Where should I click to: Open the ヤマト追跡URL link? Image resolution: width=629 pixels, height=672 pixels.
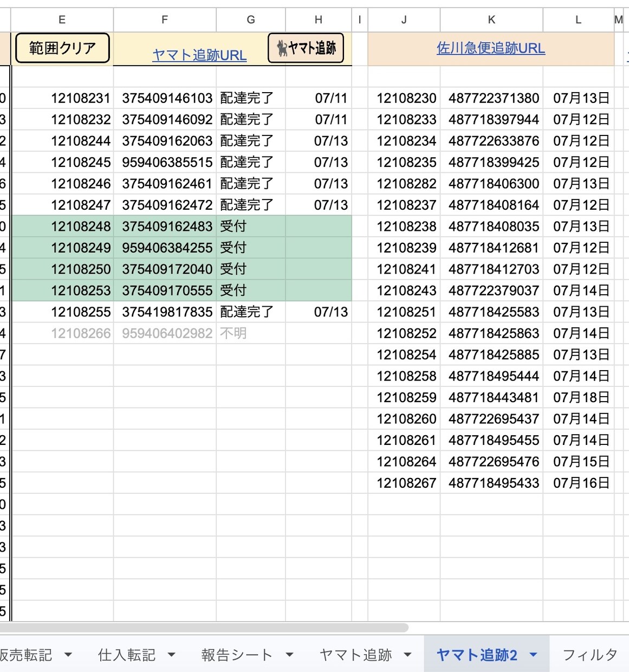coord(199,55)
